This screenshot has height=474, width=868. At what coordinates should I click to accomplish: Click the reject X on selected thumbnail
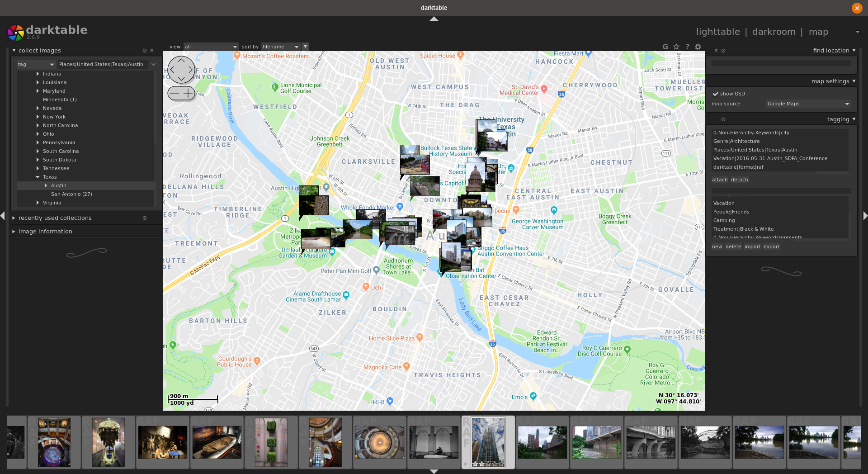[465, 464]
